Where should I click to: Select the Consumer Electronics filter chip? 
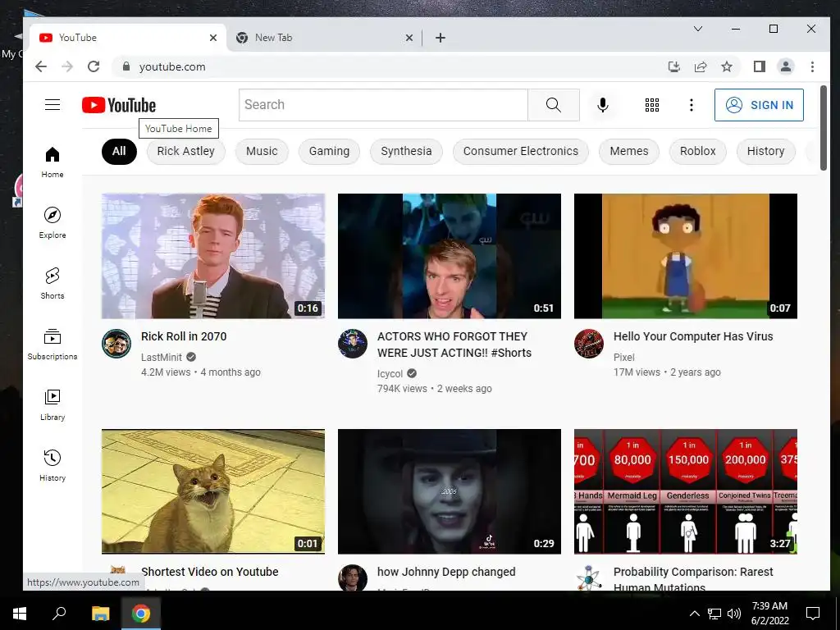tap(521, 151)
